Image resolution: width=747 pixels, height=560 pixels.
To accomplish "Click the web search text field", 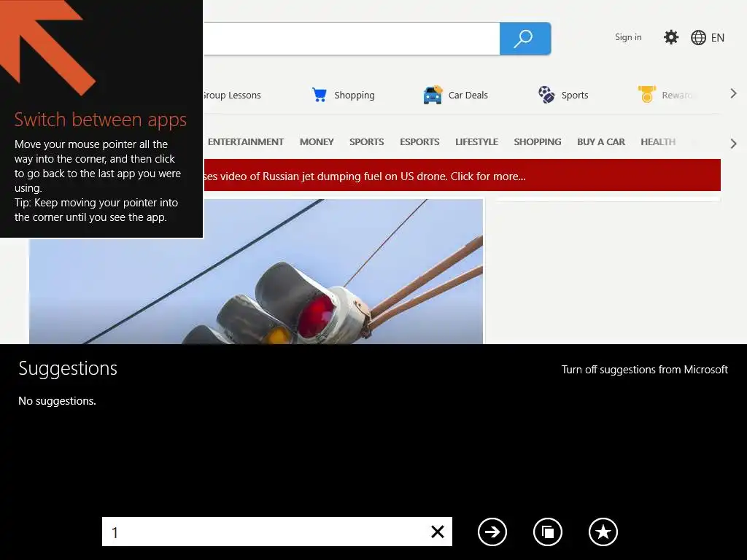I will (x=352, y=39).
